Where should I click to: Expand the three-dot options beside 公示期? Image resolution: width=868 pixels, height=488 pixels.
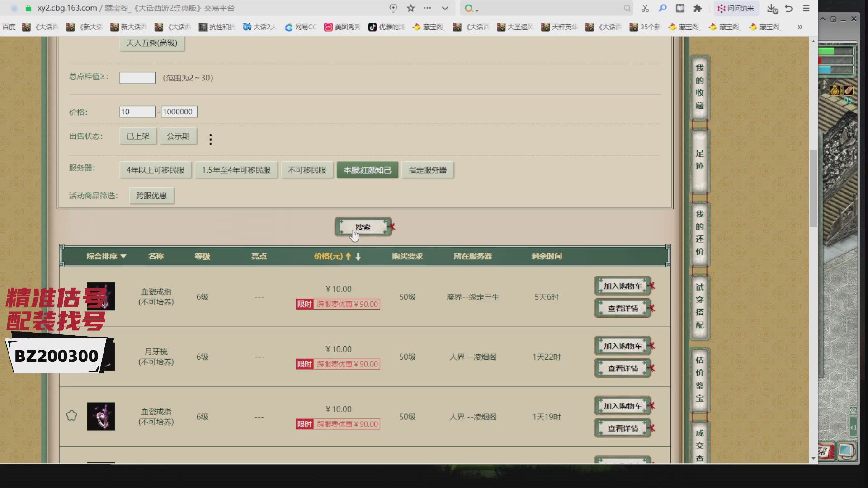pos(211,139)
